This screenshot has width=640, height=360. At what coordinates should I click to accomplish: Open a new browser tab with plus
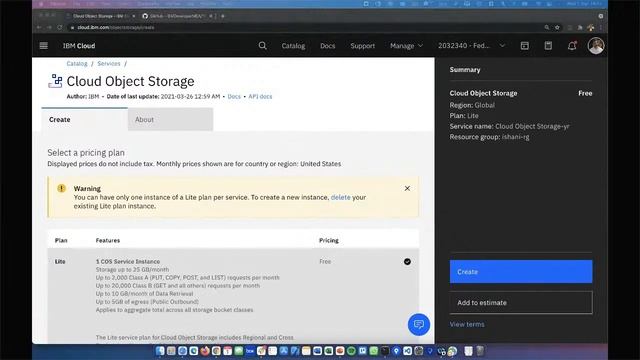(222, 16)
